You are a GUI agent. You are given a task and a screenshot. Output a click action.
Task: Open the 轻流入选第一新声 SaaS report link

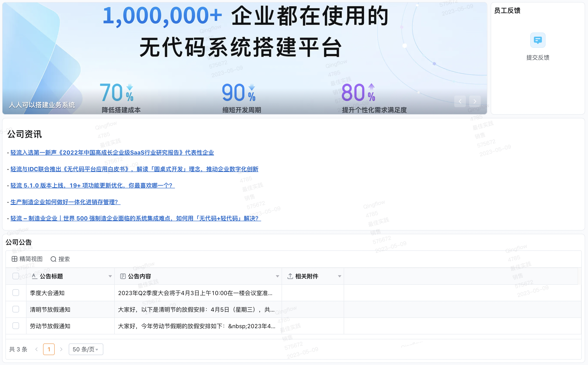pyautogui.click(x=112, y=152)
